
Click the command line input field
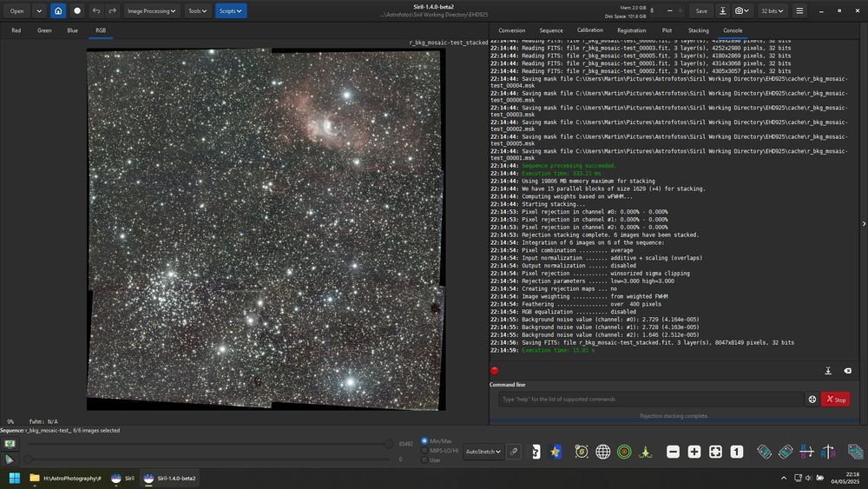(x=650, y=399)
